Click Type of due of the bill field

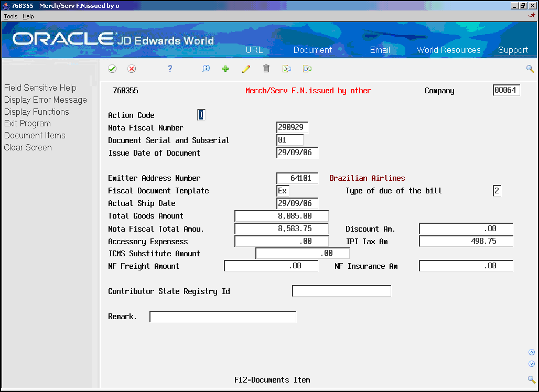(x=497, y=191)
